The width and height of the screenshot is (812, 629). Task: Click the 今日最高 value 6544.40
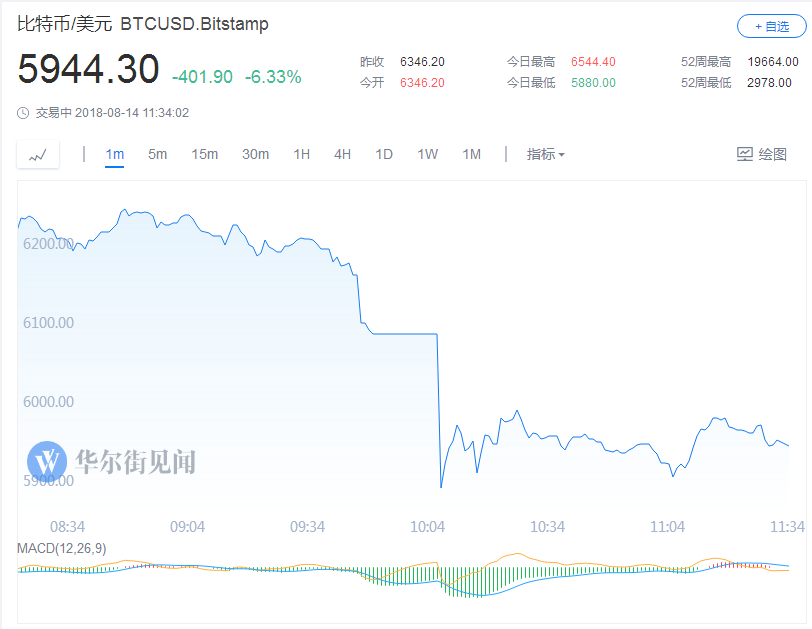click(x=593, y=62)
